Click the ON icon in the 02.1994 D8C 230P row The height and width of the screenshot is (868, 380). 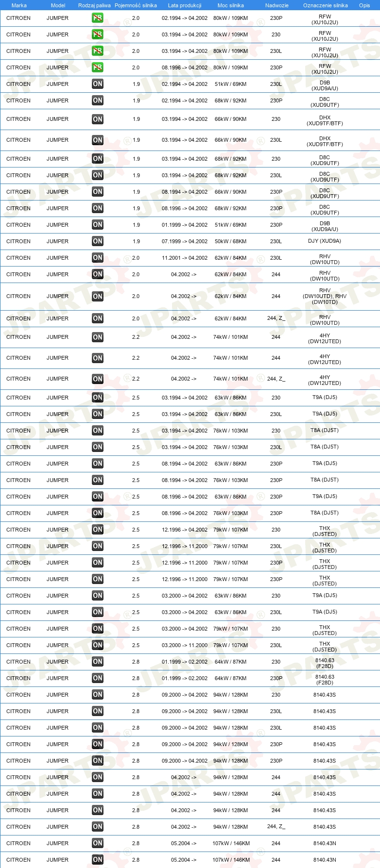point(98,100)
